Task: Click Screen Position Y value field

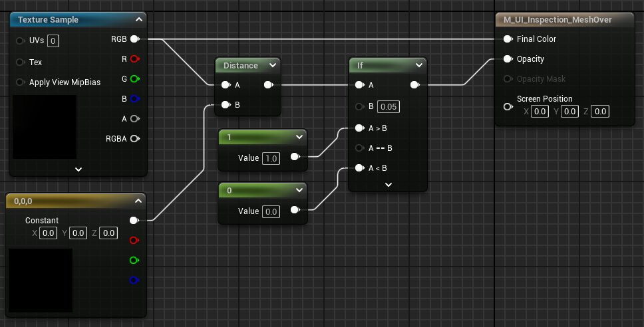Action: pos(569,111)
